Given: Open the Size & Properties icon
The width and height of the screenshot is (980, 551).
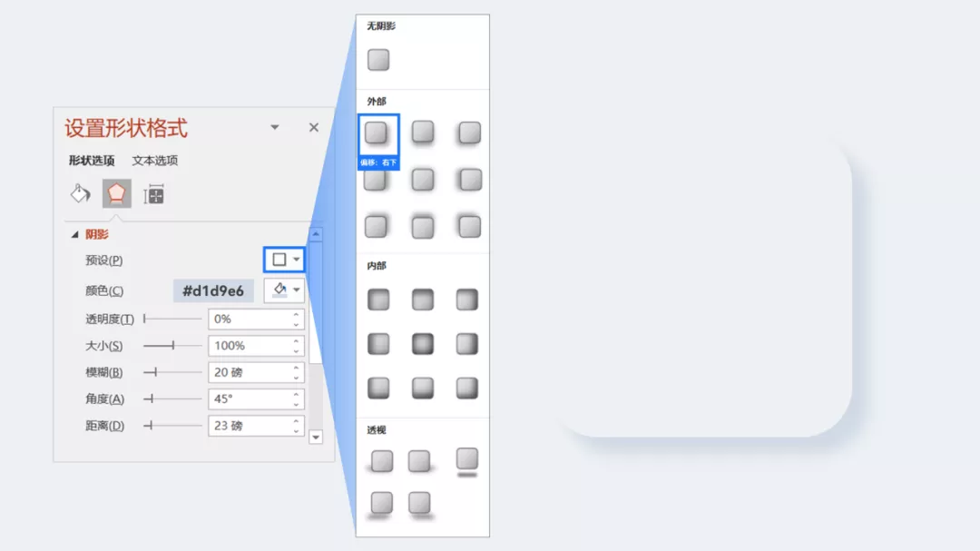Looking at the screenshot, I should click(153, 195).
